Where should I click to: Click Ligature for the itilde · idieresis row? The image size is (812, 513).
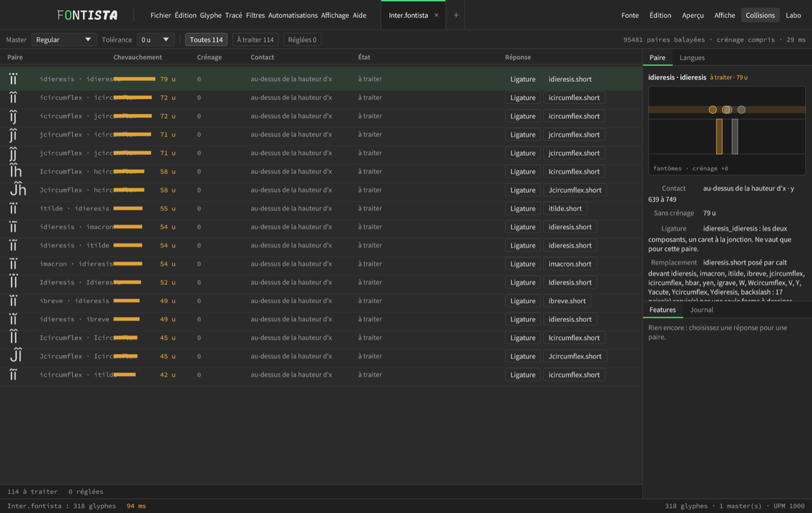(x=523, y=208)
